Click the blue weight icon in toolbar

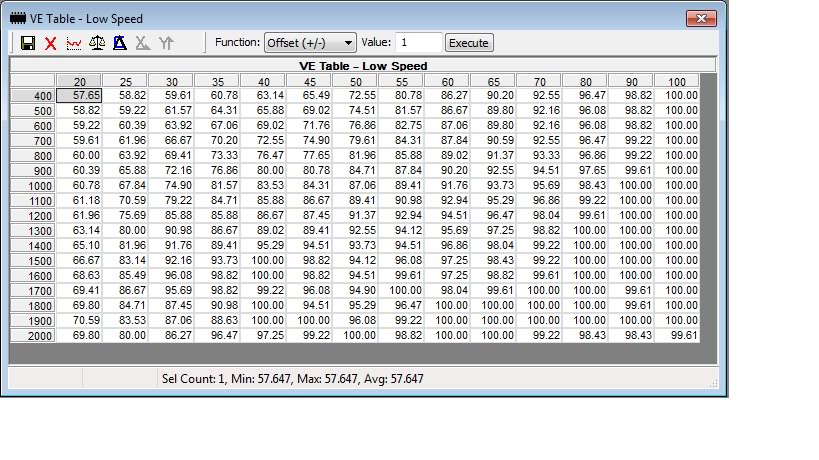[x=120, y=43]
